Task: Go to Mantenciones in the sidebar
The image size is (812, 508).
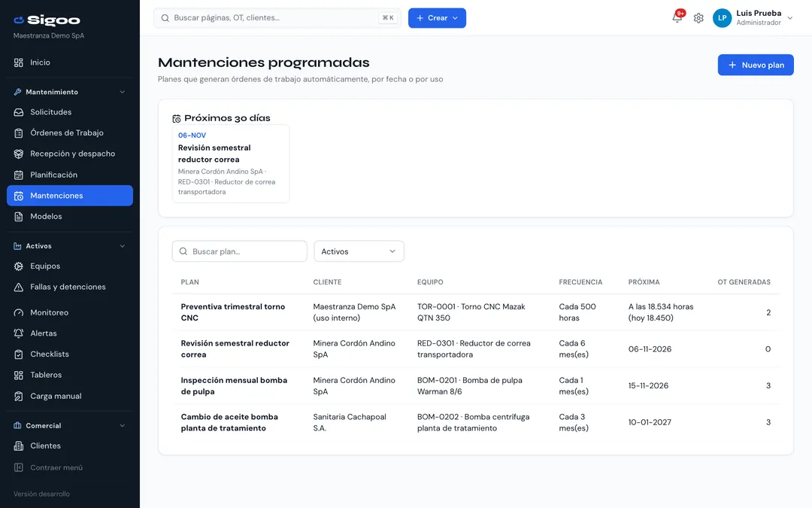Action: (x=70, y=196)
